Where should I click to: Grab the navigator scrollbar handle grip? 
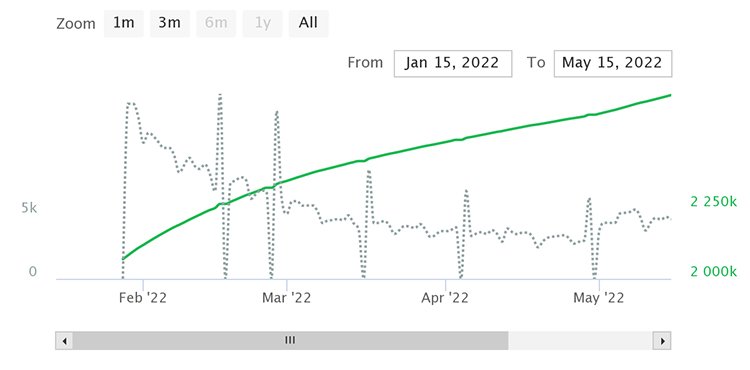click(x=290, y=340)
